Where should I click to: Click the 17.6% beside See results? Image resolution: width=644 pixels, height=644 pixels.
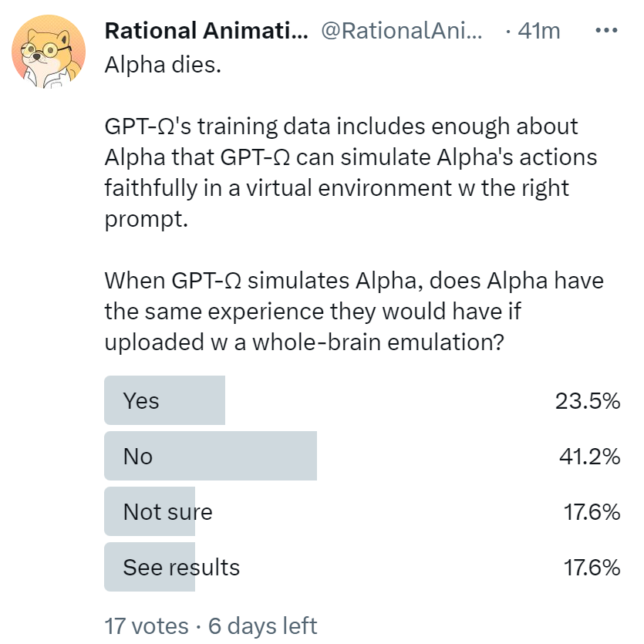pos(589,568)
